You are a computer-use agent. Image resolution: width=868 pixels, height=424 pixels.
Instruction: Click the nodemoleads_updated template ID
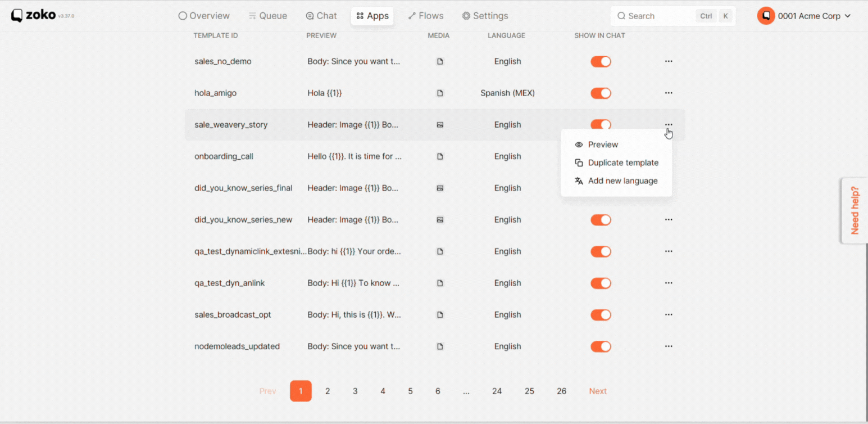coord(237,346)
